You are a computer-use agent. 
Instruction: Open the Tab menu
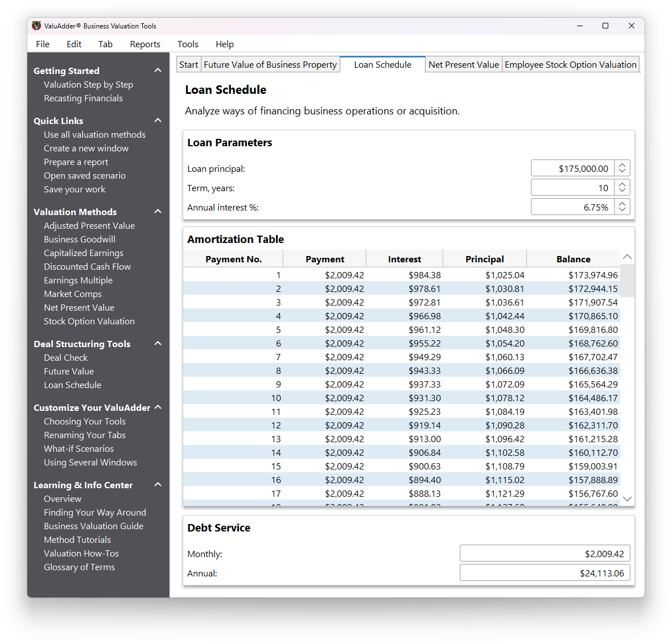point(105,44)
